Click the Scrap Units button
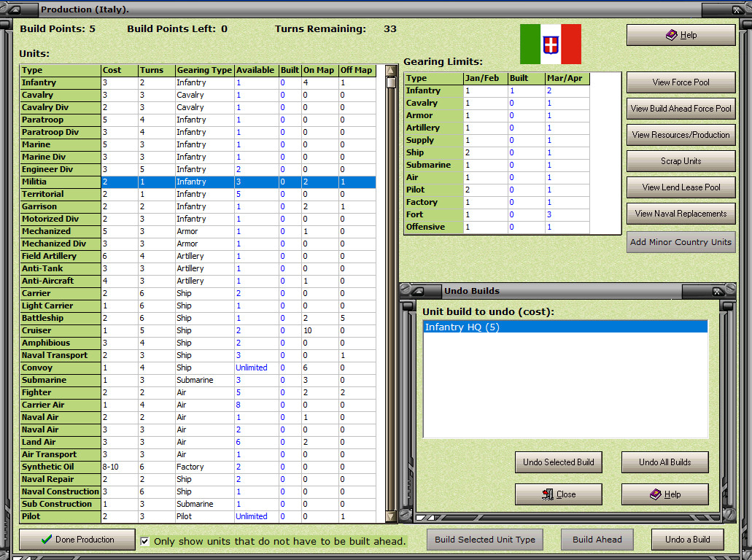Image resolution: width=752 pixels, height=560 pixels. 680,160
